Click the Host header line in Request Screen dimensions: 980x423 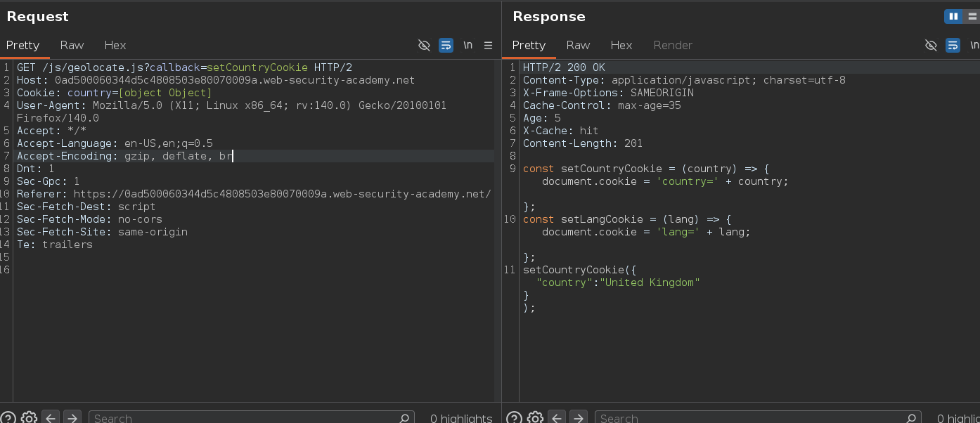[216, 80]
